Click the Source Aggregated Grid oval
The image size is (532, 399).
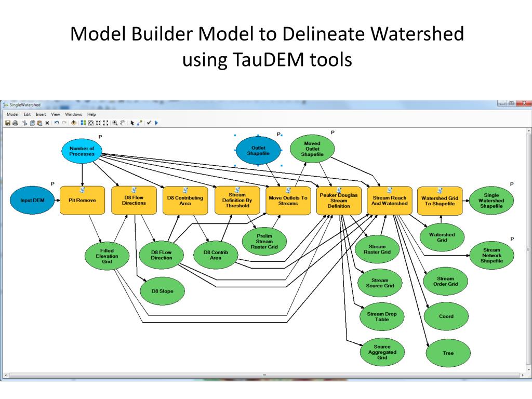point(382,352)
